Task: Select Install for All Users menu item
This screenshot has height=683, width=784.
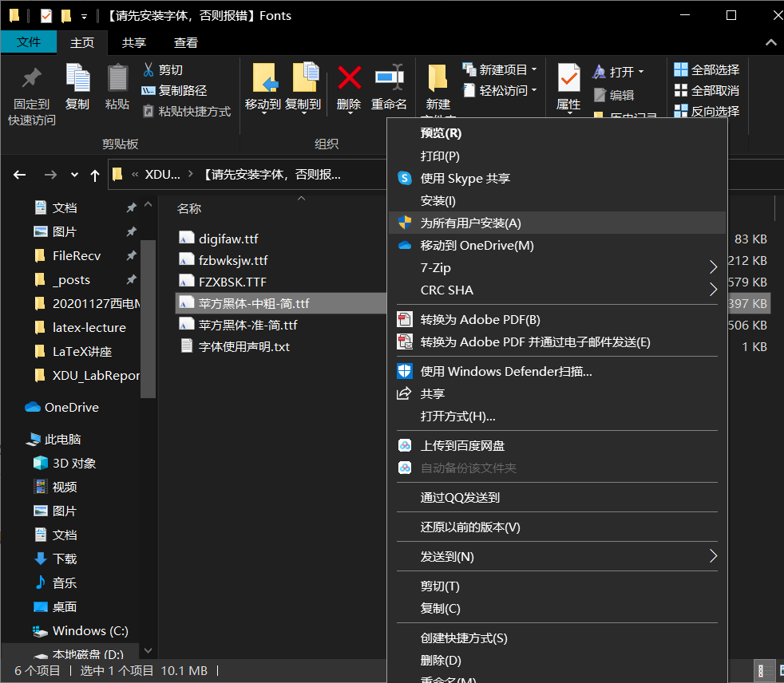Action: (471, 223)
